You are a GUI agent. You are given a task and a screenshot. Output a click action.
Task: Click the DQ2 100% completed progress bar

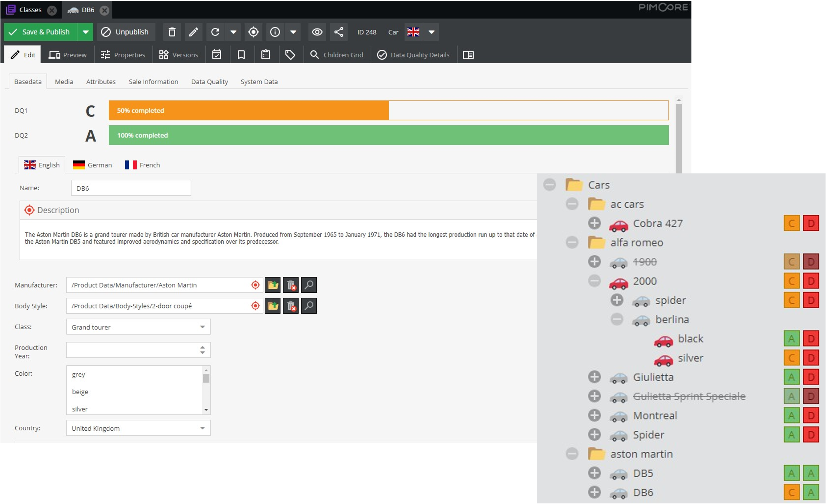coord(389,135)
